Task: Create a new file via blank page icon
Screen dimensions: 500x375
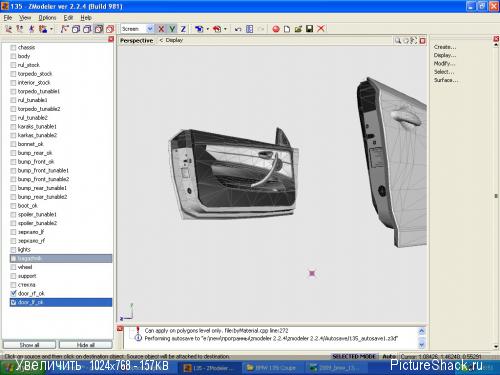Action: pos(287,29)
